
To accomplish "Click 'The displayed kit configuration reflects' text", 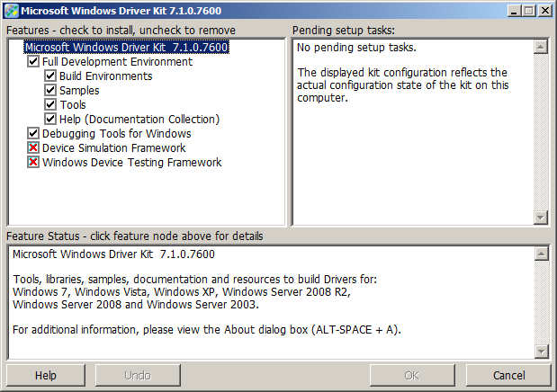I will [x=402, y=73].
